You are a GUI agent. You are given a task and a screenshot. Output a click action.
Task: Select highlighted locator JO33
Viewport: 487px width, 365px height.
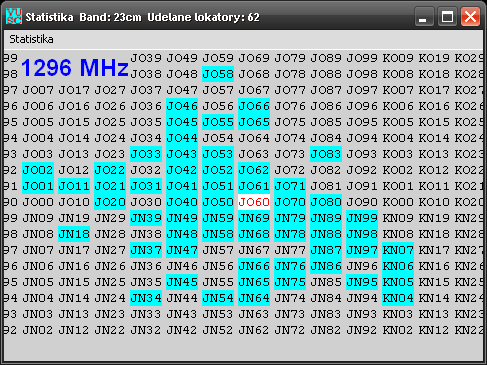[x=146, y=154]
